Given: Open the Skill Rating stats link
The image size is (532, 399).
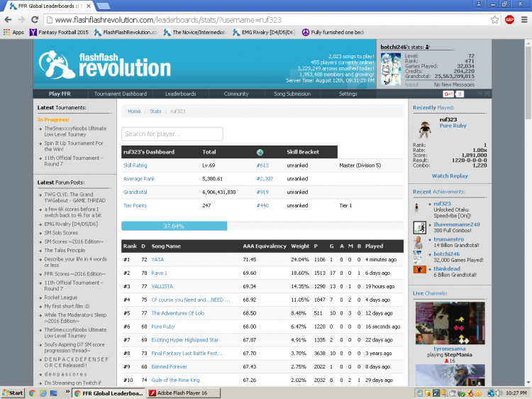Looking at the screenshot, I should (135, 165).
